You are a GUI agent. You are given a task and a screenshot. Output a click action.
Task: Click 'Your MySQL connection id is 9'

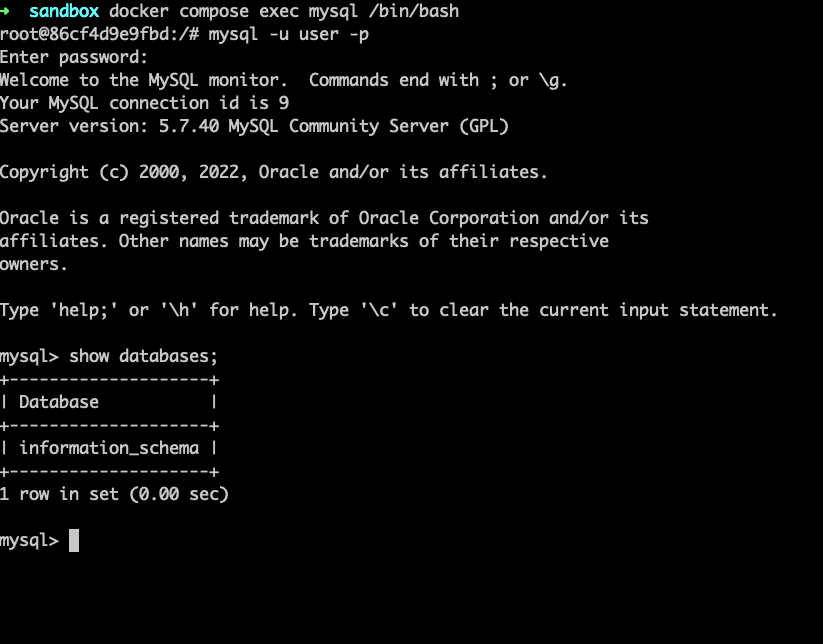(144, 103)
